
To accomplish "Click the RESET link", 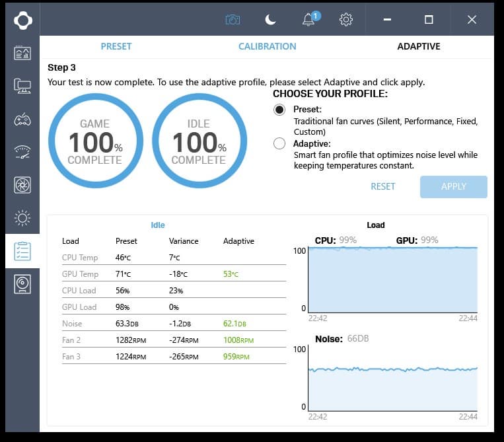I will click(x=383, y=187).
